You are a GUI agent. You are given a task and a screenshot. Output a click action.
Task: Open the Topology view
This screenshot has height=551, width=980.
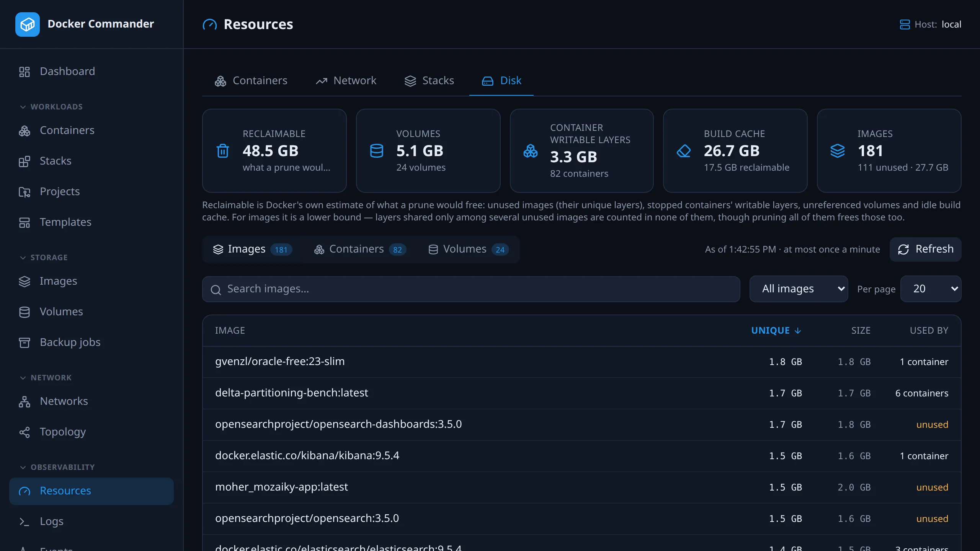[x=91, y=432]
